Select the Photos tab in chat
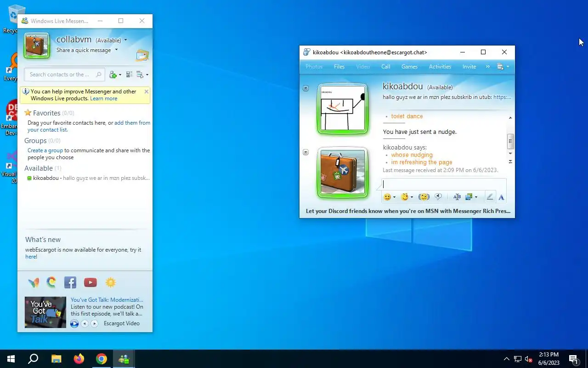Viewport: 588px width, 368px height. [314, 67]
